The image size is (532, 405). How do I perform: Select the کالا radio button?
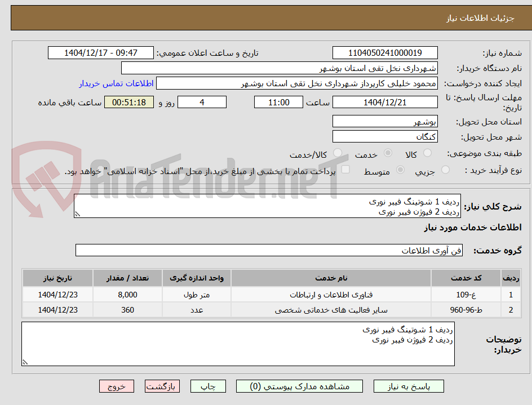pos(428,153)
